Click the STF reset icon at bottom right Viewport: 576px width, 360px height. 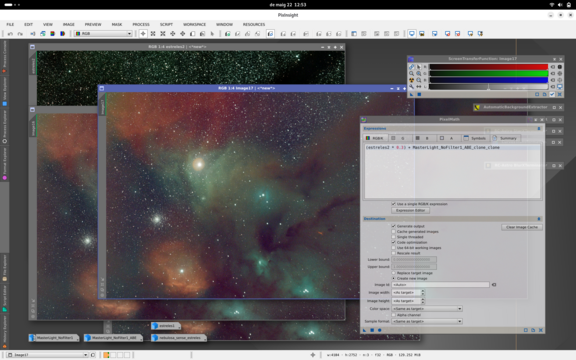(x=559, y=94)
